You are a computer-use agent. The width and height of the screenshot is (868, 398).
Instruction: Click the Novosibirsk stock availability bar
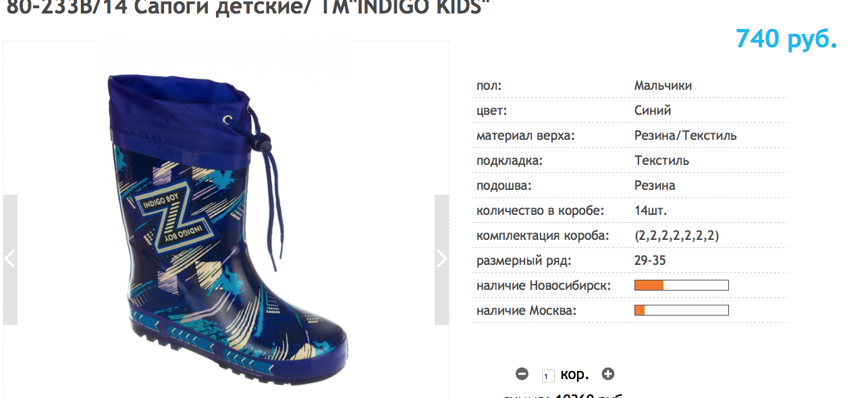pyautogui.click(x=682, y=285)
